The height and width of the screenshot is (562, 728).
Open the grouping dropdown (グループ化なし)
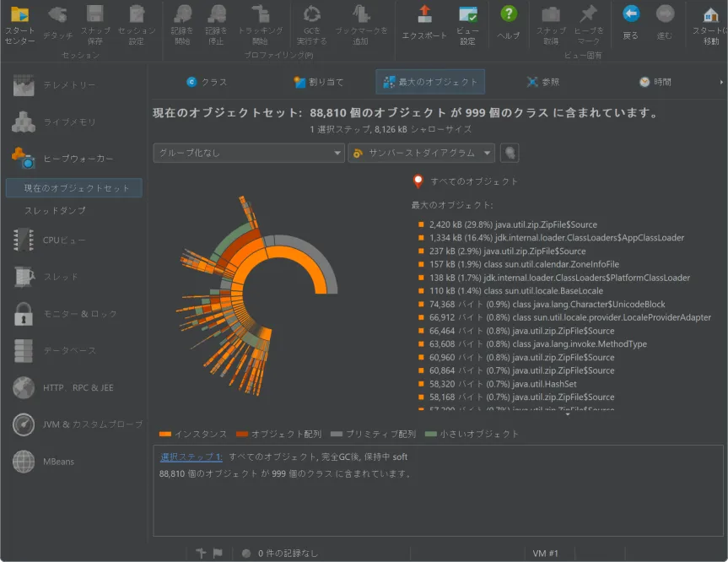coord(249,153)
